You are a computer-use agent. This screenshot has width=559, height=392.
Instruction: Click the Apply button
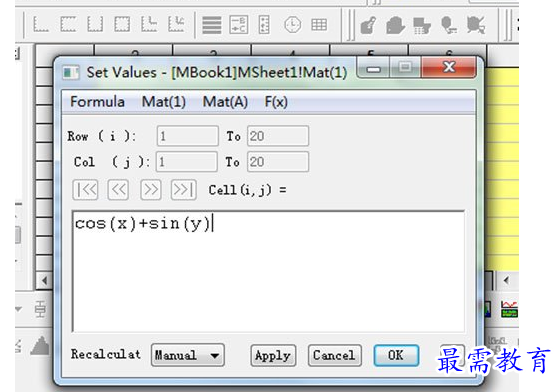pyautogui.click(x=273, y=355)
